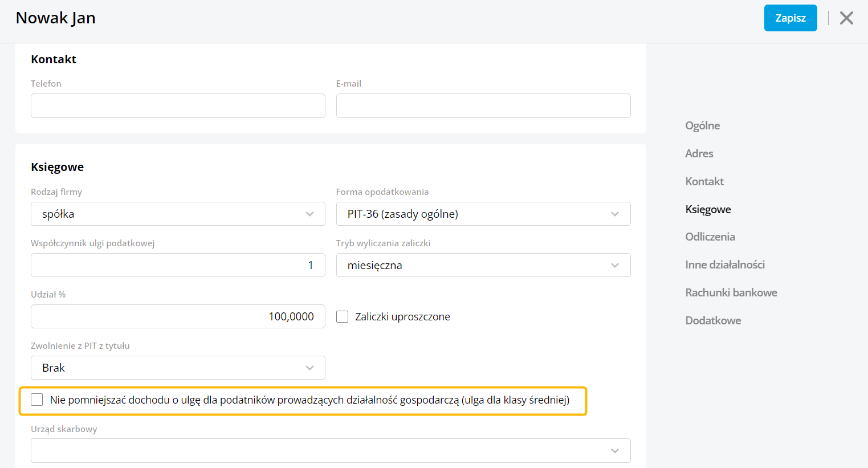Click the Zapisz save button
The height and width of the screenshot is (468, 868).
click(790, 18)
